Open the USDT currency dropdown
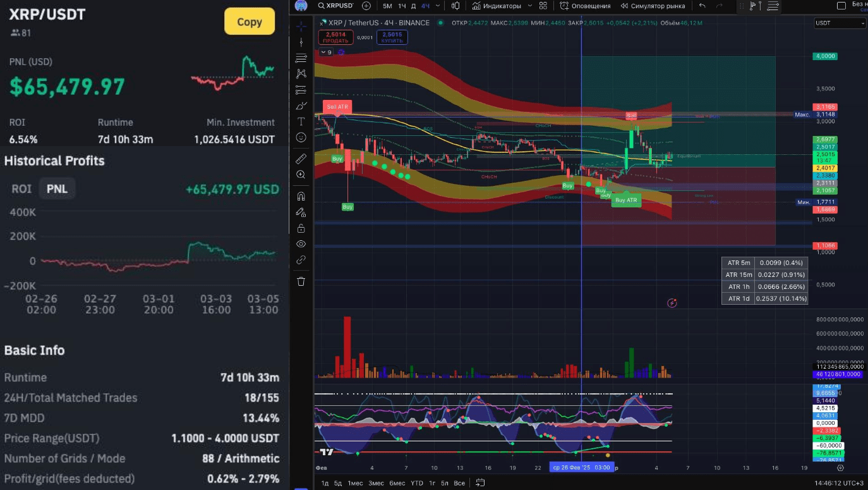This screenshot has width=868, height=490. coord(840,23)
